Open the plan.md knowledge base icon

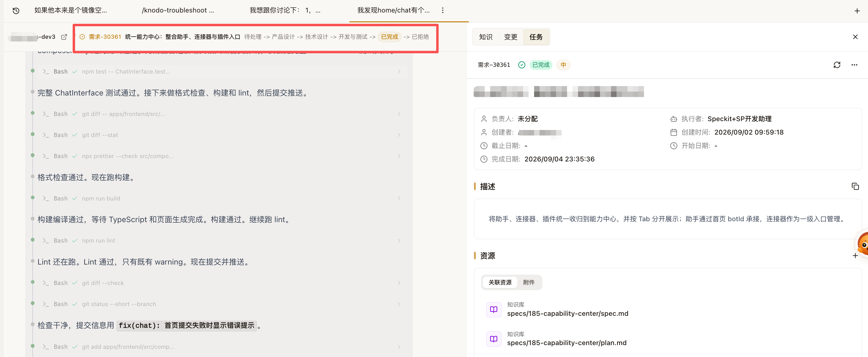click(494, 338)
